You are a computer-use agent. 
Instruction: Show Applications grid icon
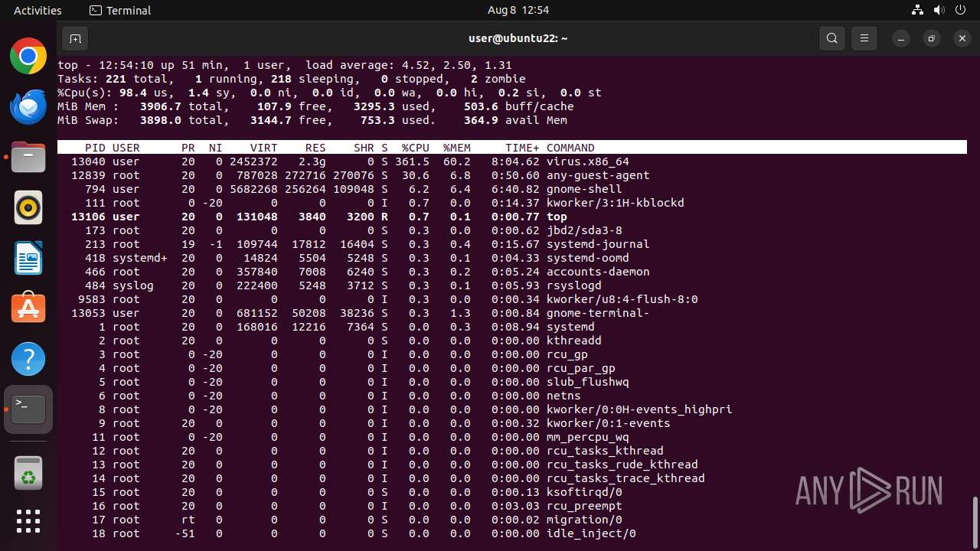pos(28,521)
